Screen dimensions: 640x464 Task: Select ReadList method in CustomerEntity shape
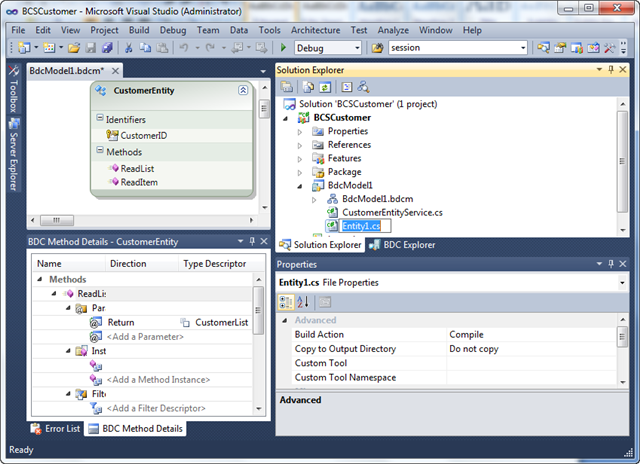pyautogui.click(x=137, y=169)
